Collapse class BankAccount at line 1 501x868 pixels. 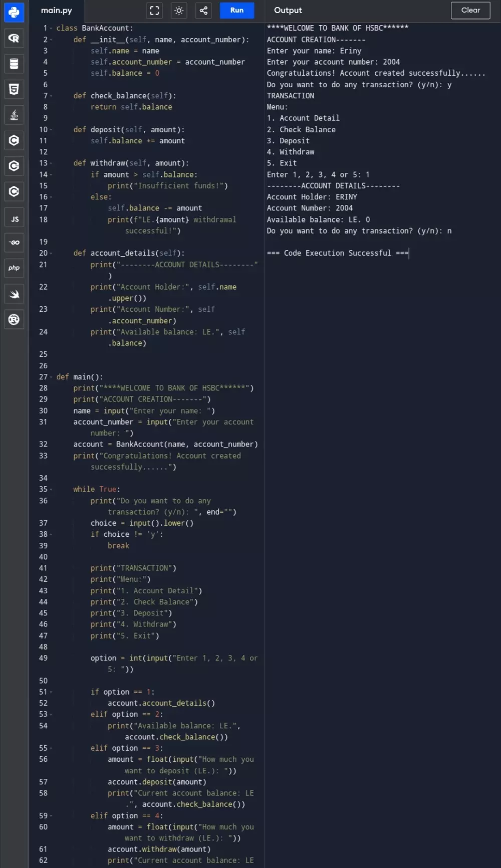51,29
